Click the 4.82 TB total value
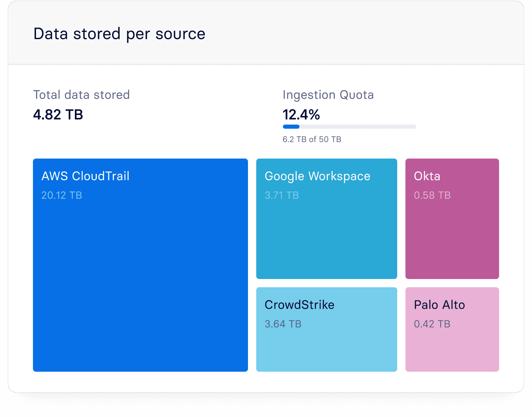Image resolution: width=532 pixels, height=417 pixels. tap(58, 115)
